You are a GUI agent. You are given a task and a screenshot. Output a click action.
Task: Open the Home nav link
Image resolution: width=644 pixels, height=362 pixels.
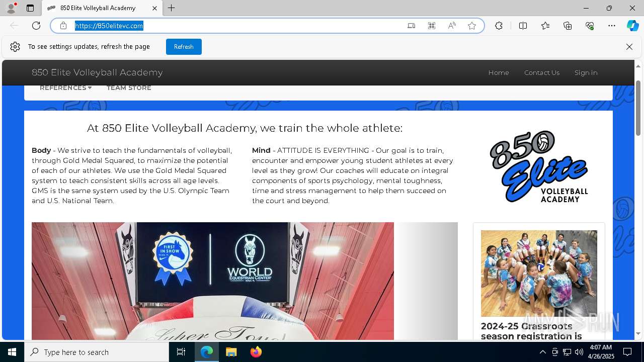pyautogui.click(x=499, y=72)
